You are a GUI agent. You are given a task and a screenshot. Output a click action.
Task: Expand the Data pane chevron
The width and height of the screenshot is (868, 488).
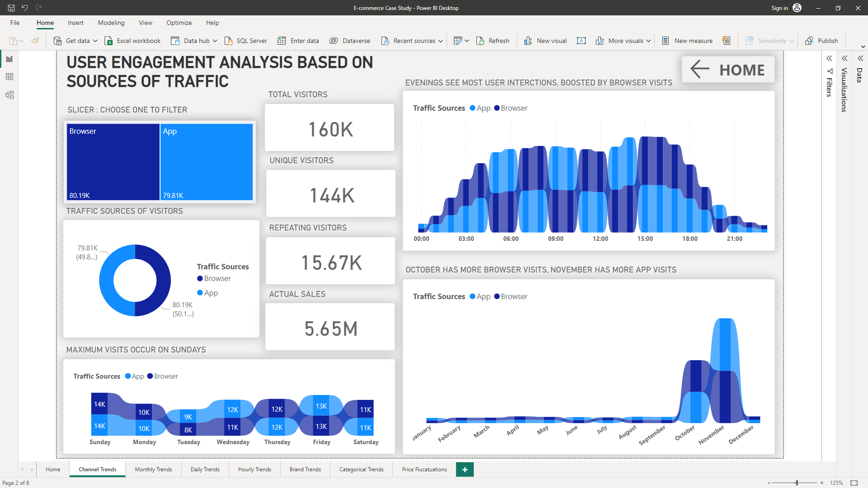click(x=860, y=59)
